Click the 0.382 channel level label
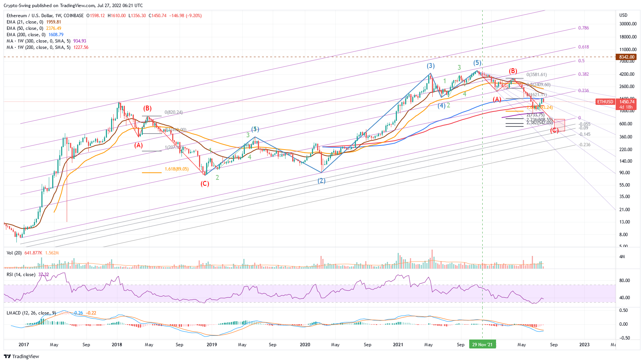Screen dimensions: 644x363 click(583, 74)
